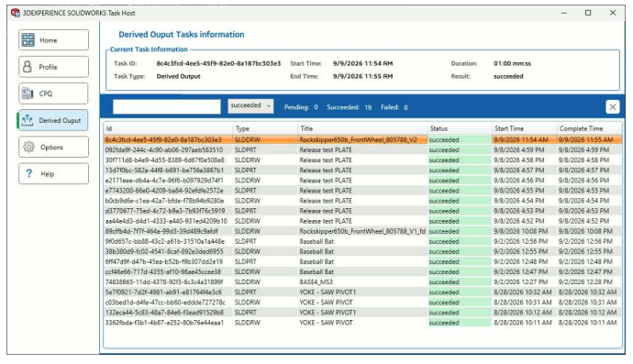Screen dimensions: 633x364
Task: Sort by the Status column header
Action: pos(460,128)
